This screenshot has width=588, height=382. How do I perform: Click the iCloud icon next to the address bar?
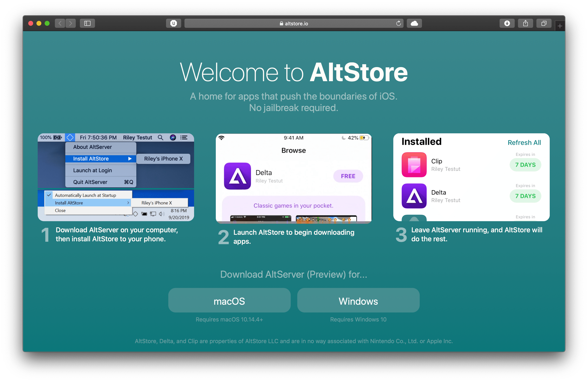[414, 23]
